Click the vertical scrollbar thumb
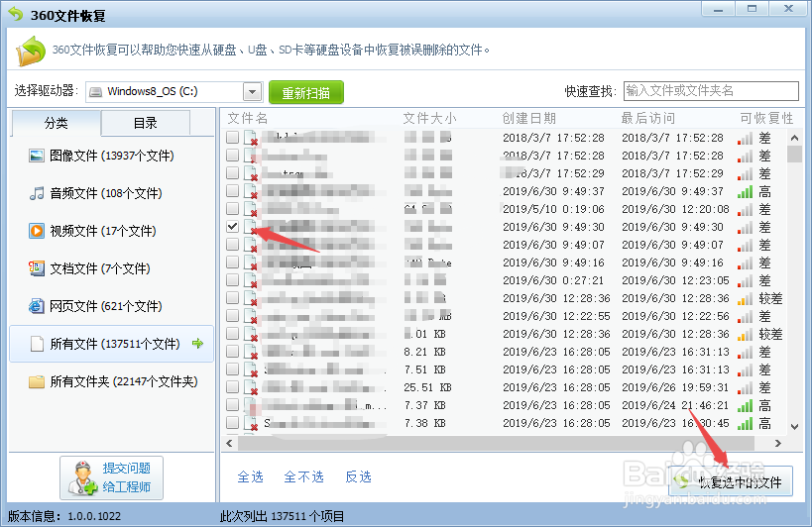This screenshot has height=527, width=812. coord(794,155)
